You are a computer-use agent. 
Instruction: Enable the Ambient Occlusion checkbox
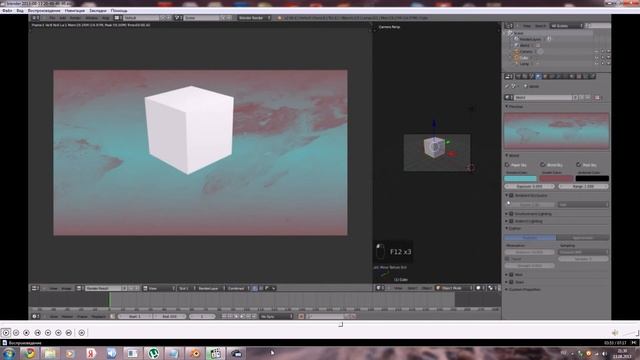click(x=511, y=196)
